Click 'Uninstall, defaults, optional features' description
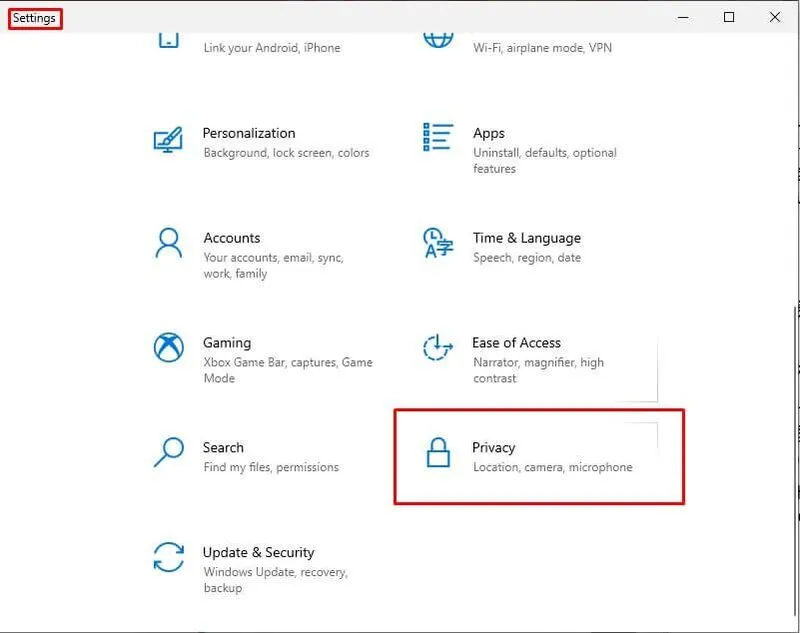 coord(544,161)
